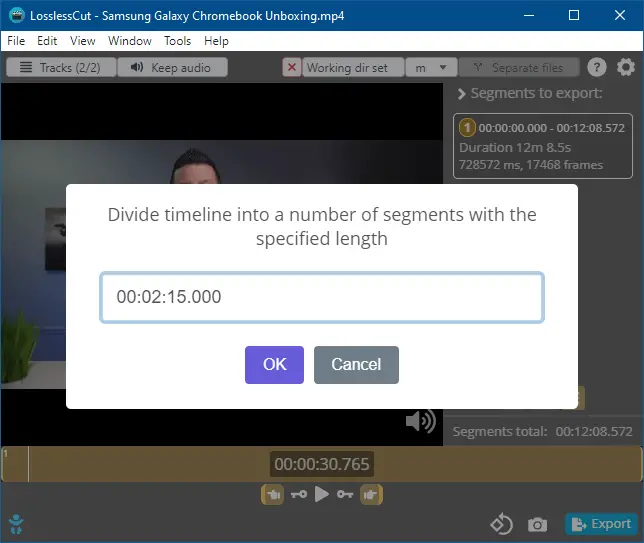The image size is (644, 543).
Task: Click the LosslessCut app icon in title bar
Action: point(17,15)
